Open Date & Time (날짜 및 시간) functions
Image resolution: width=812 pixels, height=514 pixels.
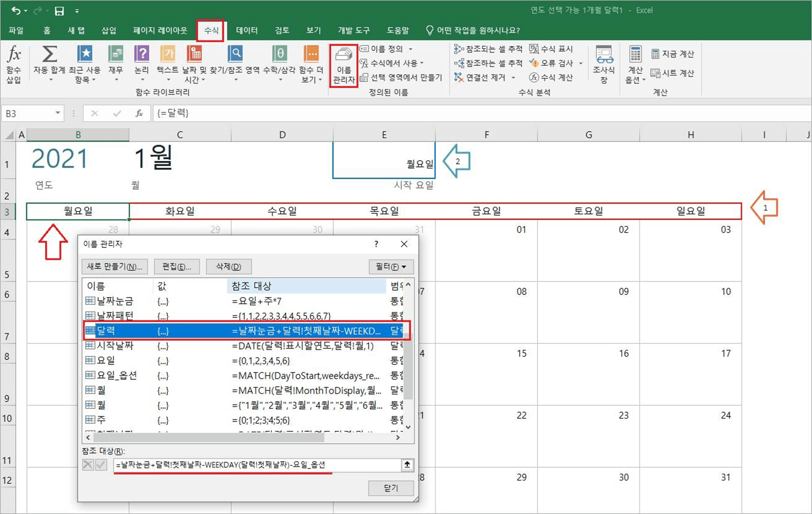(x=194, y=63)
